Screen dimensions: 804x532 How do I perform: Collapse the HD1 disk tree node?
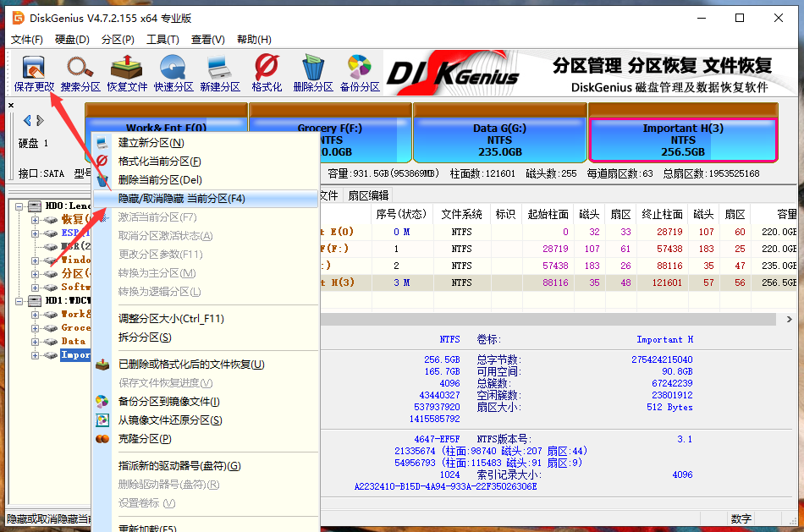pyautogui.click(x=19, y=301)
